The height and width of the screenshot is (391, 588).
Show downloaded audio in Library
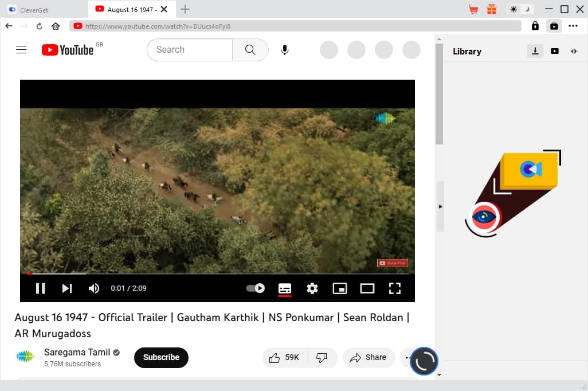(574, 51)
